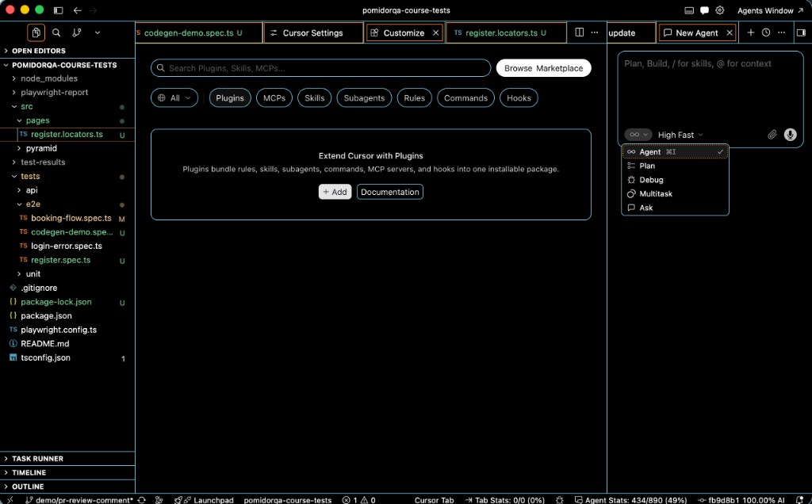Screen dimensions: 812x504
Task: Select Ask mode in dropdown
Action: [x=675, y=208]
